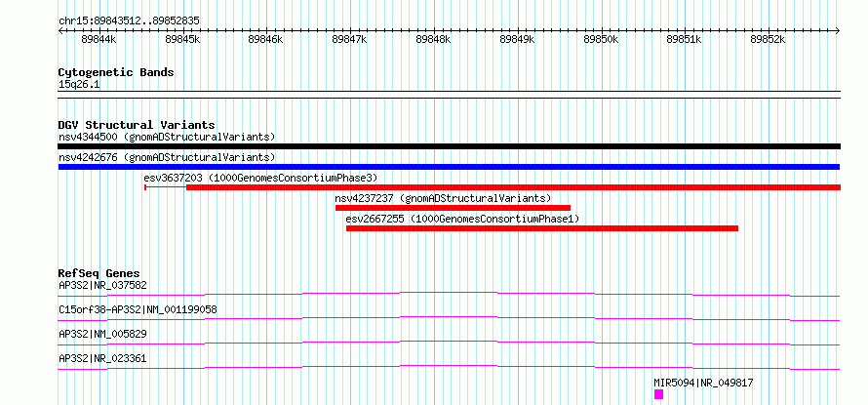
Task: Click the right arrowhead of the ruler
Action: [x=838, y=31]
